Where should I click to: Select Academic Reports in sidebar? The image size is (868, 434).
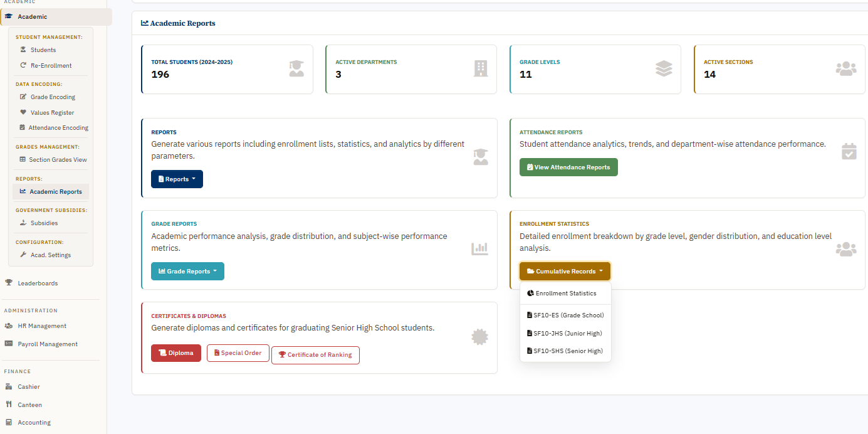(x=51, y=191)
